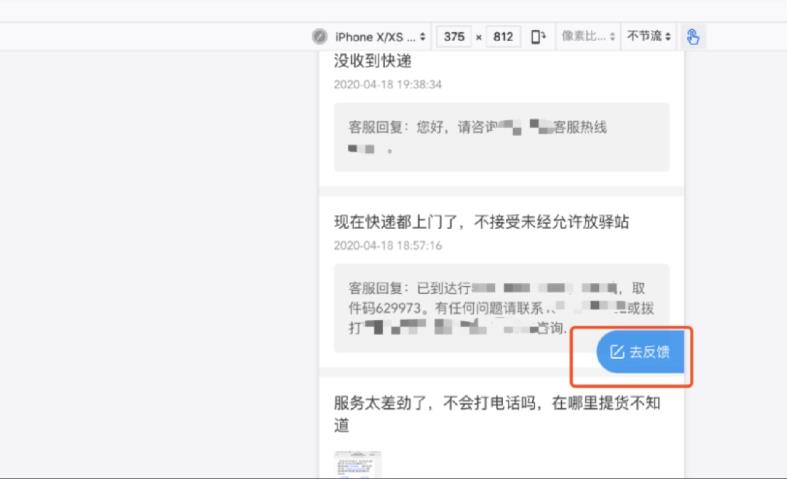Viewport: 787px width, 479px height.
Task: Edit the viewport height field 812
Action: (503, 37)
